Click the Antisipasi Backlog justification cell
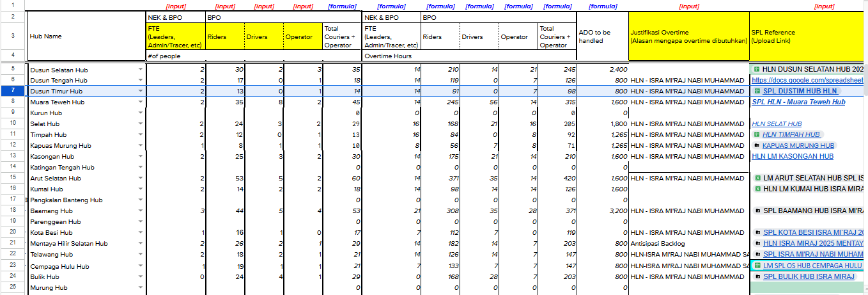The height and width of the screenshot is (295, 868). tap(689, 243)
